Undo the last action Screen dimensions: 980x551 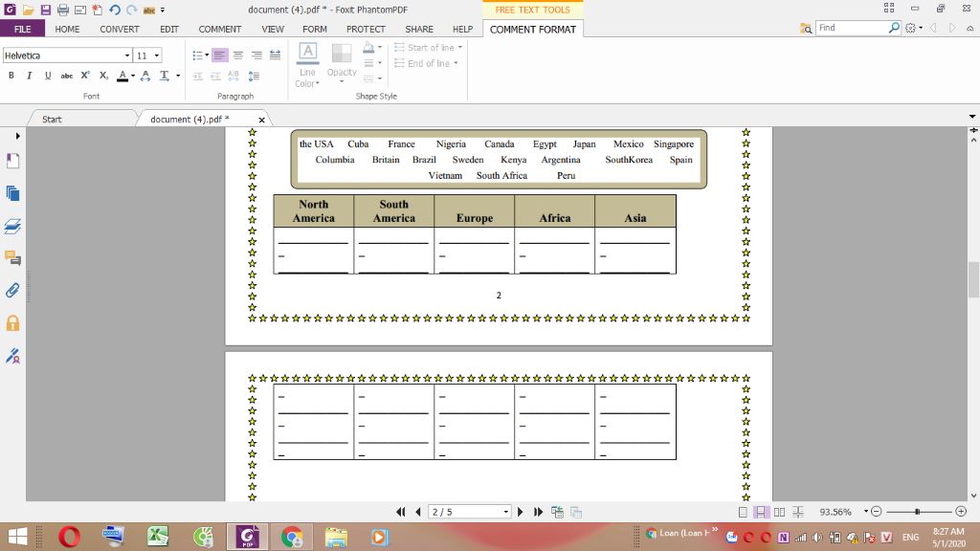[115, 10]
